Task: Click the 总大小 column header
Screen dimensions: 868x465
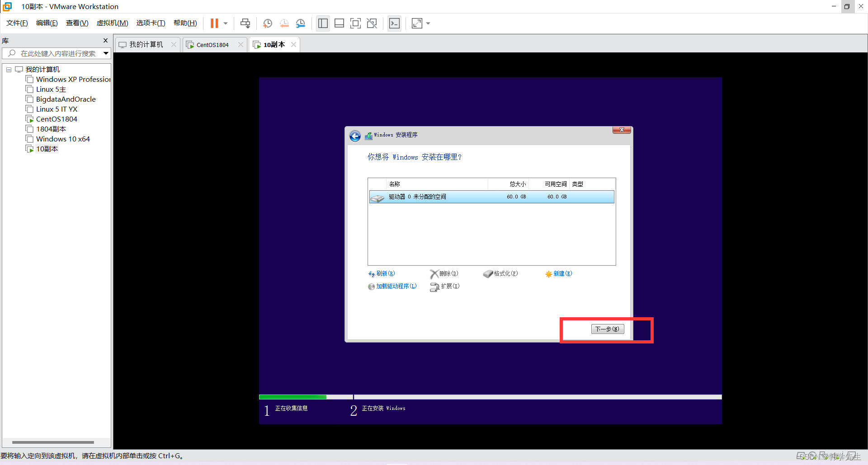Action: [x=509, y=184]
